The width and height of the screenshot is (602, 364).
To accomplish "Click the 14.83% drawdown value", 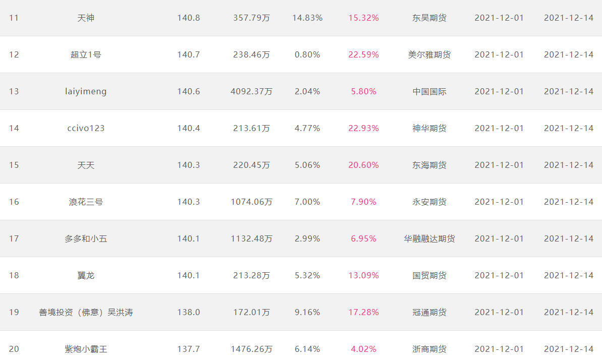I will [x=307, y=18].
